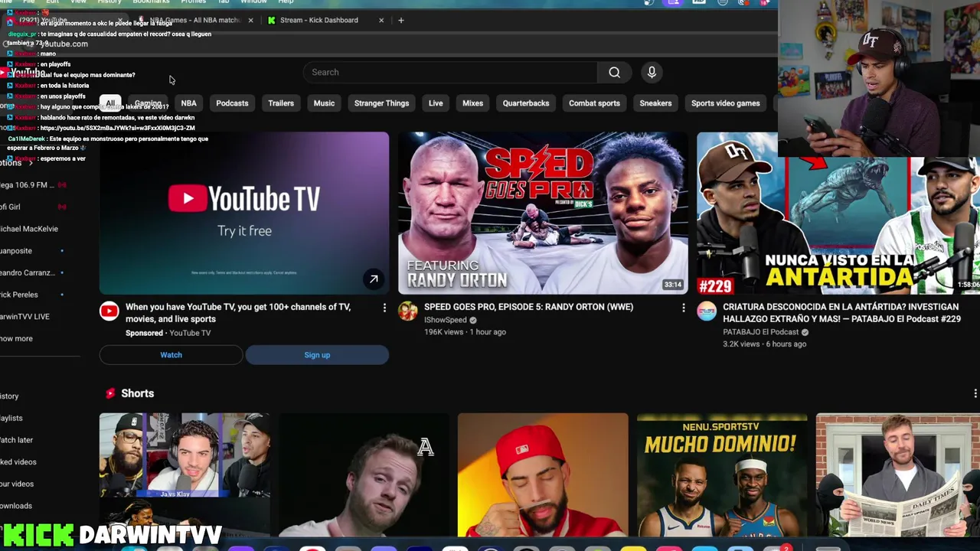
Task: Close the Stream - Kick Dashboard tab
Action: pos(381,20)
